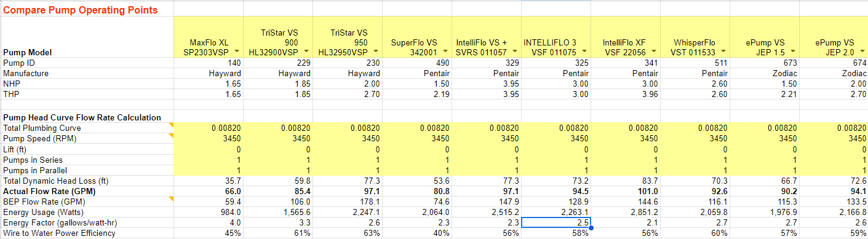
Task: Select the 'Energy Usage (Watts)' label
Action: coord(43,212)
